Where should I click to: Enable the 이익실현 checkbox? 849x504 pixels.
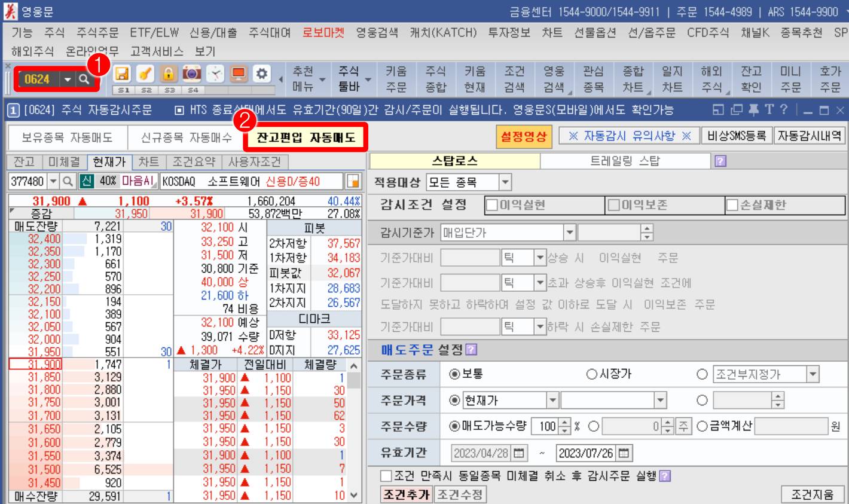493,205
